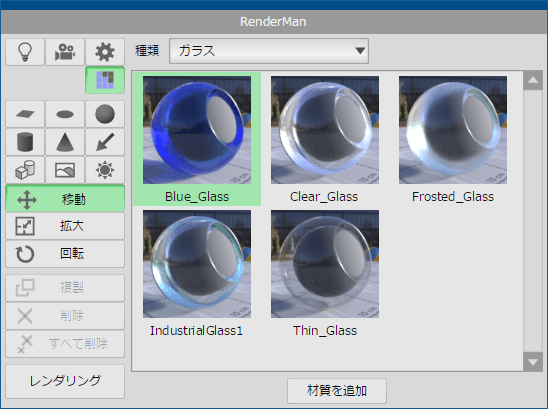The image size is (548, 409).
Task: Add a flat plane primitive
Action: (x=25, y=114)
